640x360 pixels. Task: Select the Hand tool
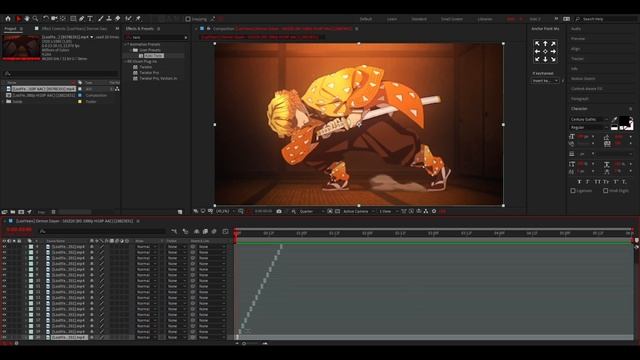pyautogui.click(x=27, y=19)
